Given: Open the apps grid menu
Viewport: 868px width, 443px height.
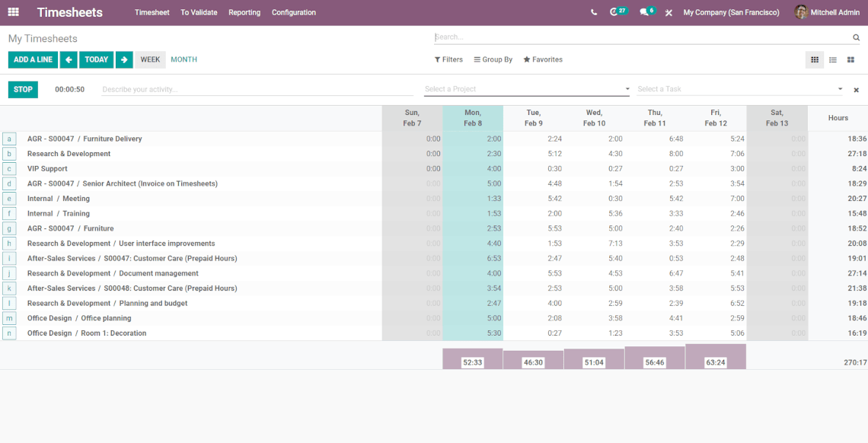Looking at the screenshot, I should click(13, 12).
